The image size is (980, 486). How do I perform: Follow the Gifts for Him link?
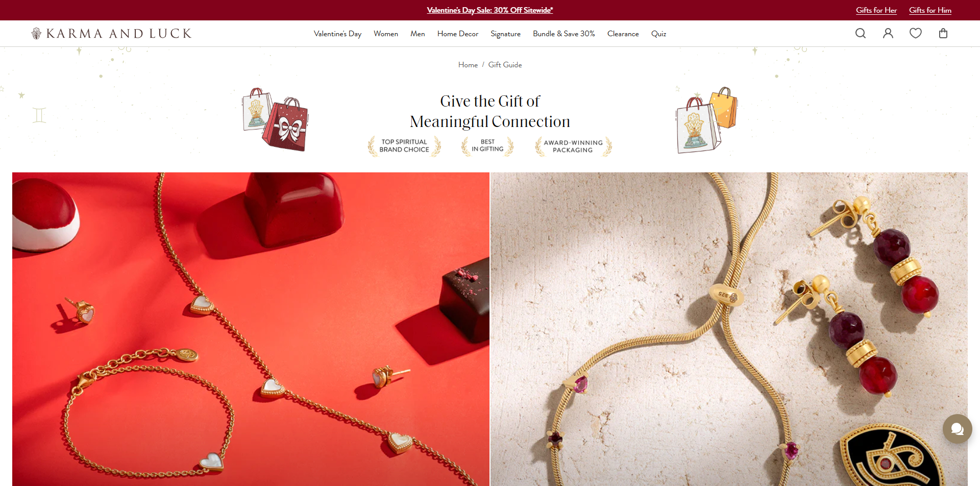coord(930,10)
